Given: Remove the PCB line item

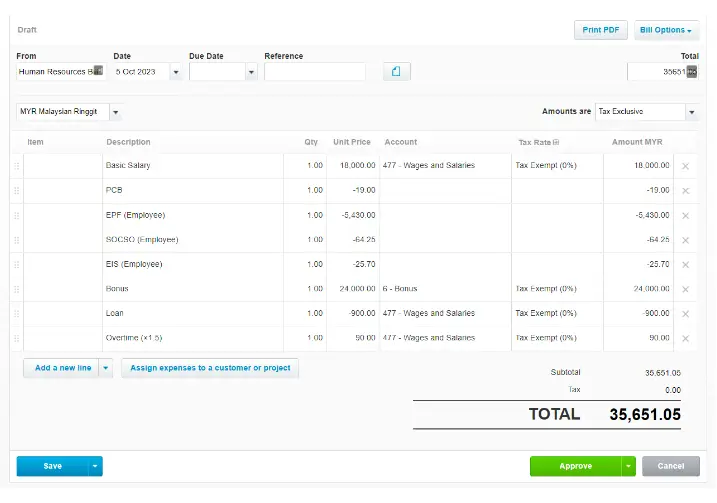Looking at the screenshot, I should [685, 191].
